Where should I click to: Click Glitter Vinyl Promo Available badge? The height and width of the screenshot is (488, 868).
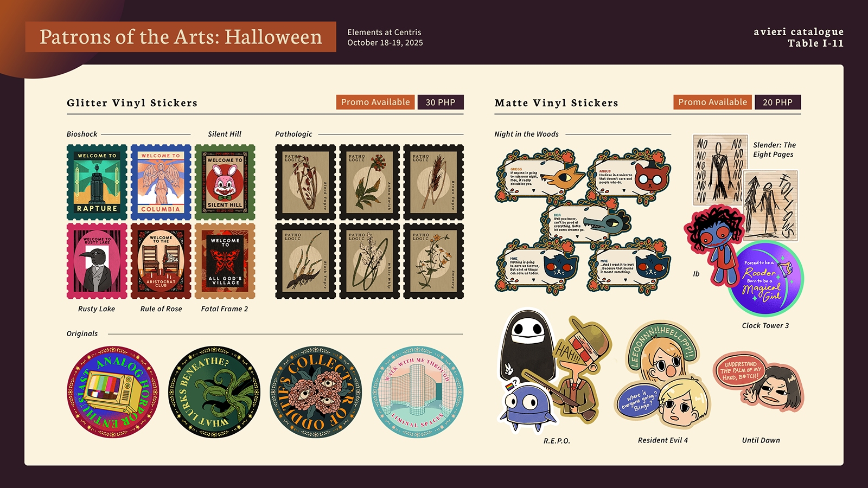click(375, 102)
